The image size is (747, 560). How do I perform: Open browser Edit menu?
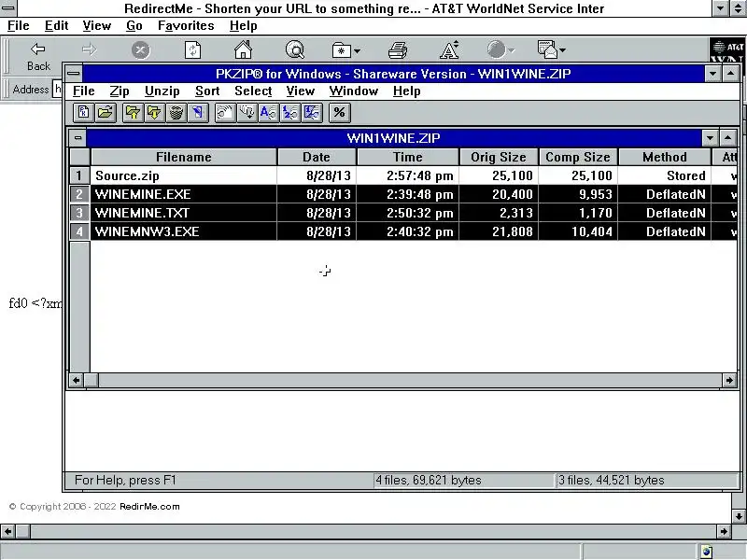56,26
